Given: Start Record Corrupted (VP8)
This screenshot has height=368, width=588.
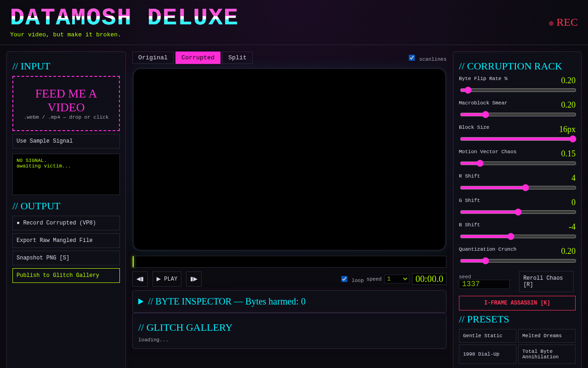Looking at the screenshot, I should pos(66,223).
